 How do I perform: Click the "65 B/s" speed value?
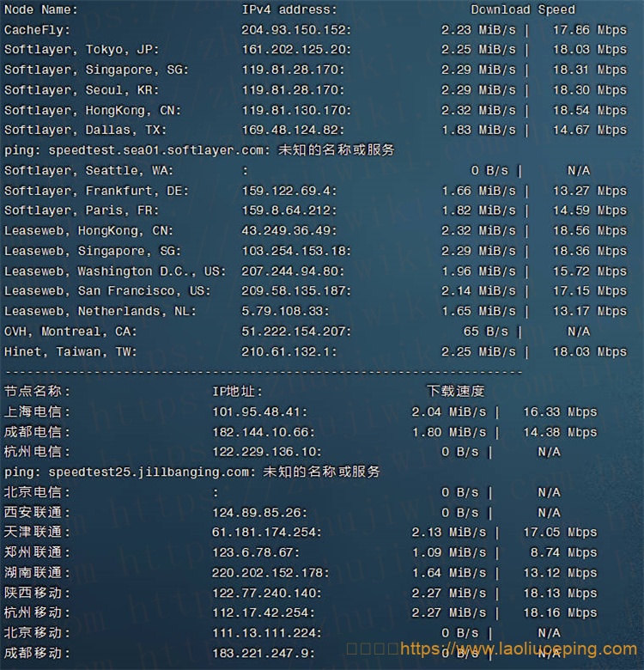point(486,332)
